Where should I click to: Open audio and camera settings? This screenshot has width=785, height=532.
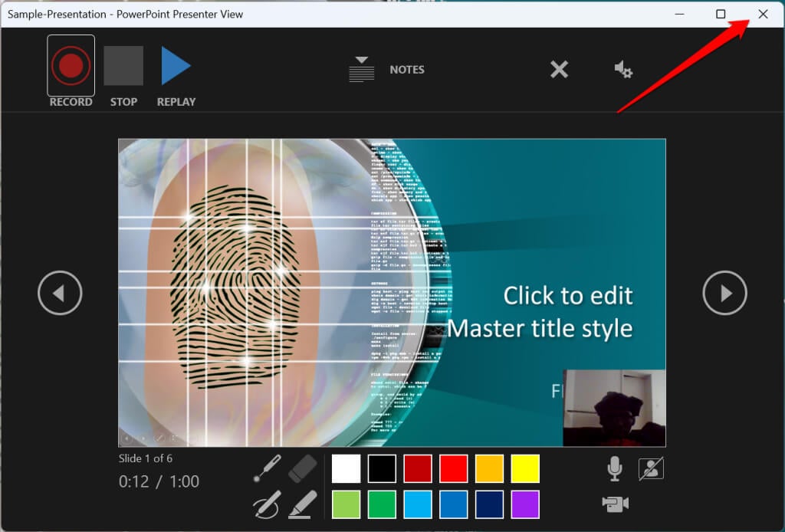[x=623, y=70]
